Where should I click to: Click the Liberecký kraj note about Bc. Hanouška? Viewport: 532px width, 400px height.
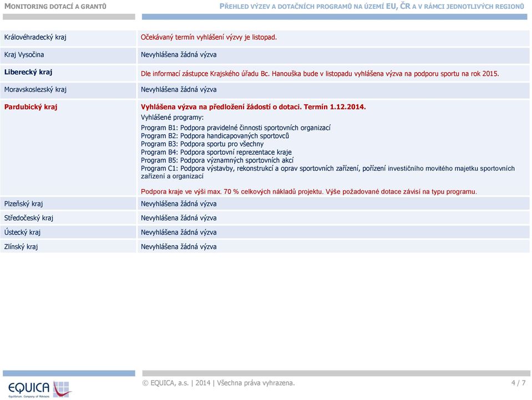click(x=320, y=74)
